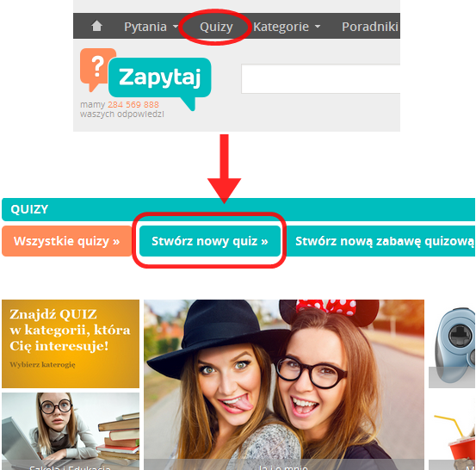
Task: Open the Znajdź QUIZ w kategorii banner
Action: pos(71,343)
